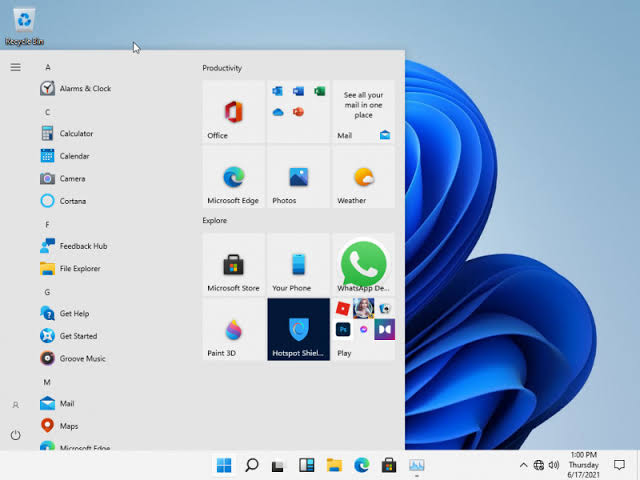Open the taskbar clock and date
640x480 pixels.
tap(584, 465)
